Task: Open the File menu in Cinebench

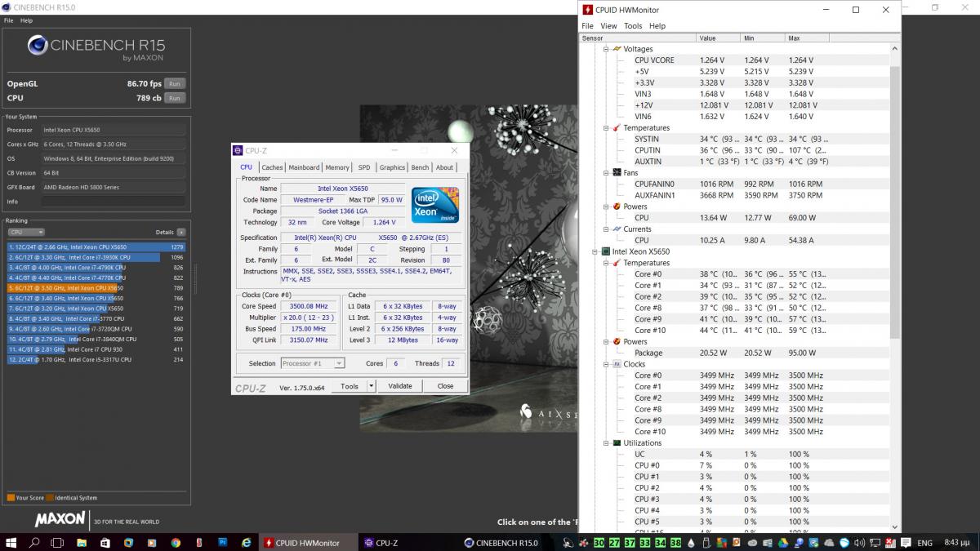Action: pyautogui.click(x=8, y=20)
